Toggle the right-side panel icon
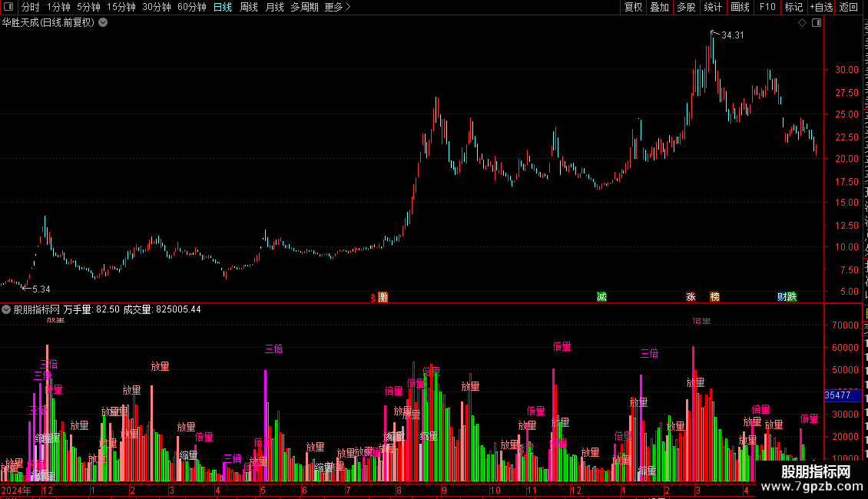Image resolution: width=868 pixels, height=499 pixels. pos(817,23)
